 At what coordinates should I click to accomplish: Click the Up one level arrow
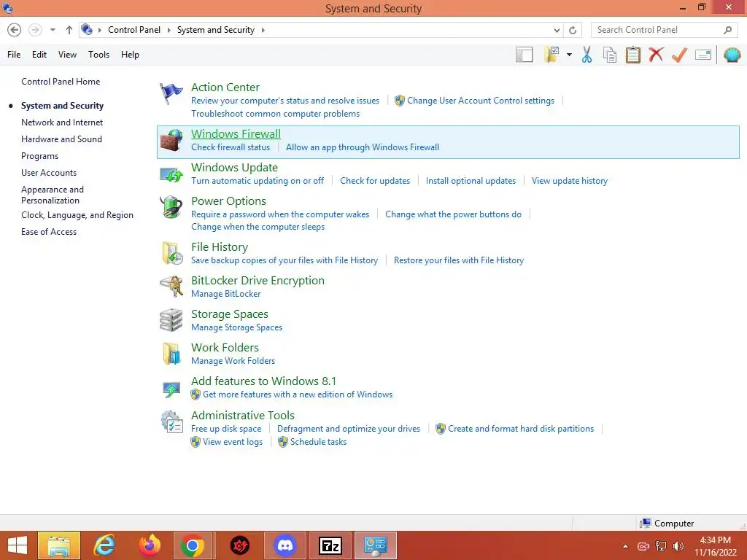click(69, 30)
